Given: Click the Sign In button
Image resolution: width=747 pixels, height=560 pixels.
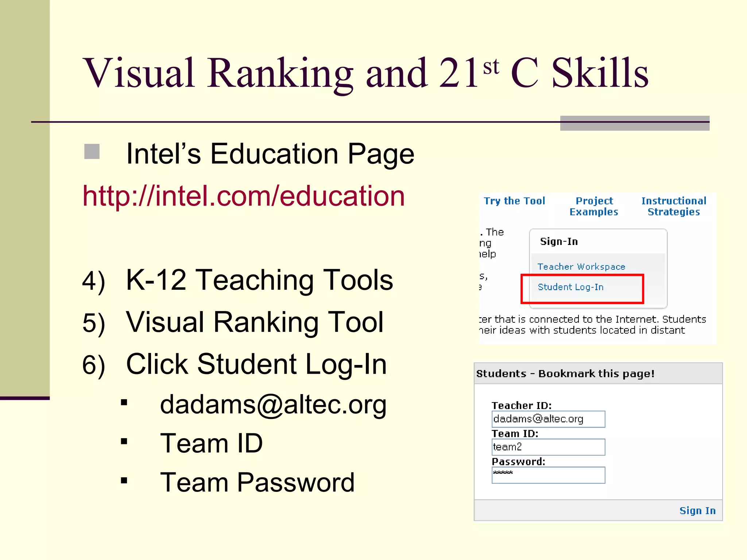Looking at the screenshot, I should click(697, 510).
